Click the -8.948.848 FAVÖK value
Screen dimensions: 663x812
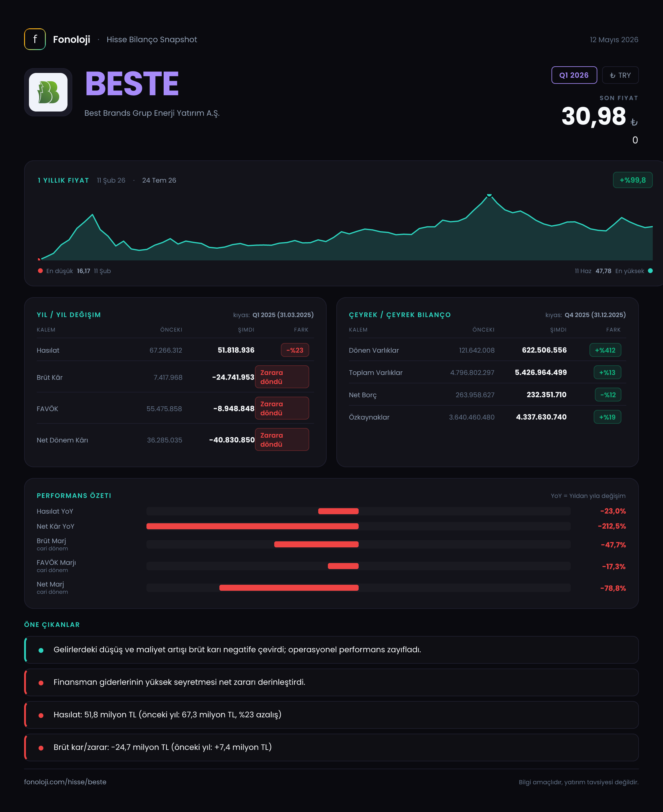(234, 409)
